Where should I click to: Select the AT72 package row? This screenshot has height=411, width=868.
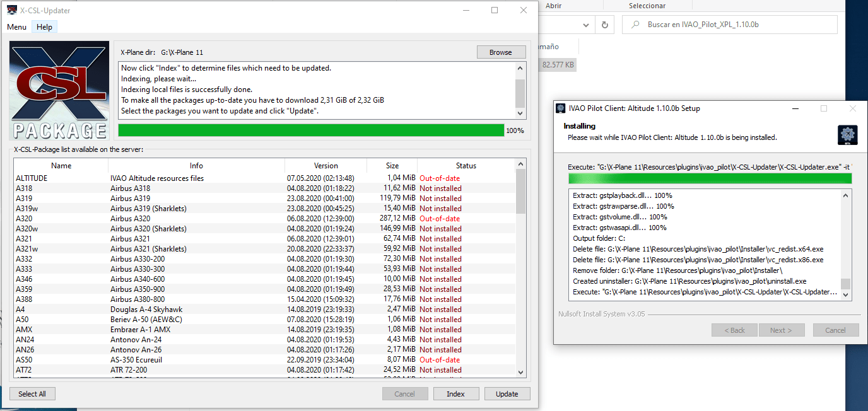(265, 370)
